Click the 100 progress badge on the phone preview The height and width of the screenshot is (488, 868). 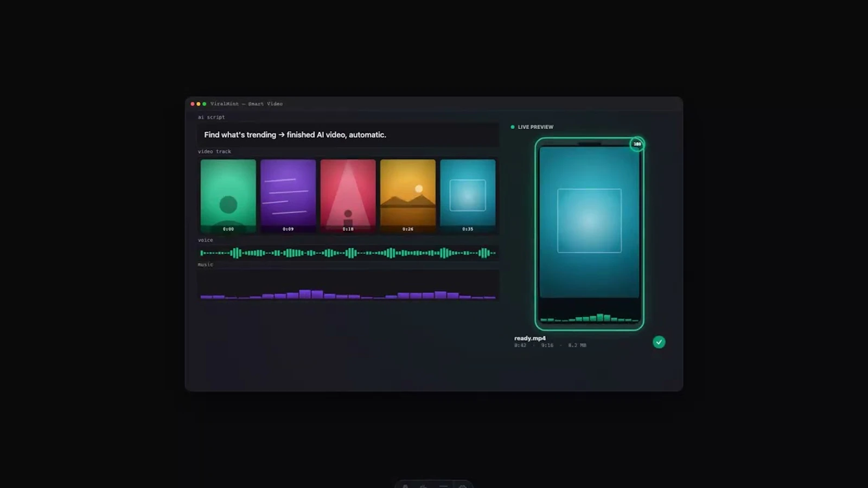pos(637,144)
